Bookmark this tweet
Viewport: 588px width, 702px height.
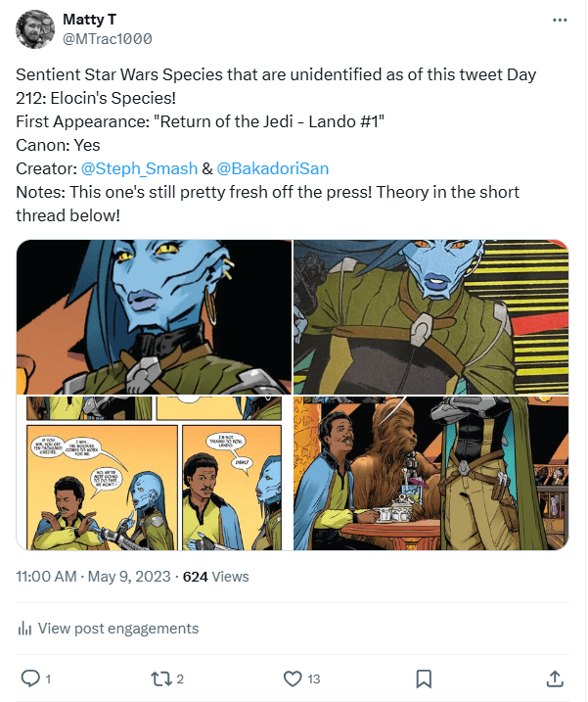coord(424,678)
